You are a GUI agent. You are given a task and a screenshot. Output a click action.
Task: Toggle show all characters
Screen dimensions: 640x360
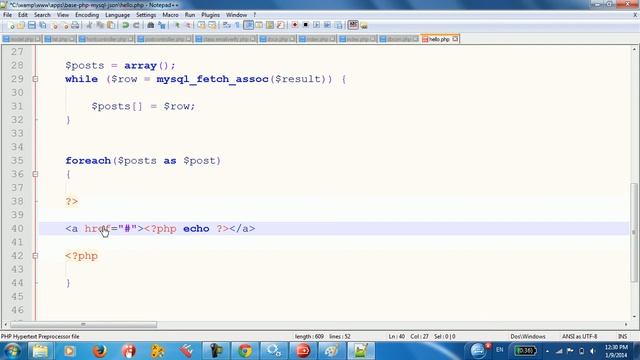coord(237,25)
